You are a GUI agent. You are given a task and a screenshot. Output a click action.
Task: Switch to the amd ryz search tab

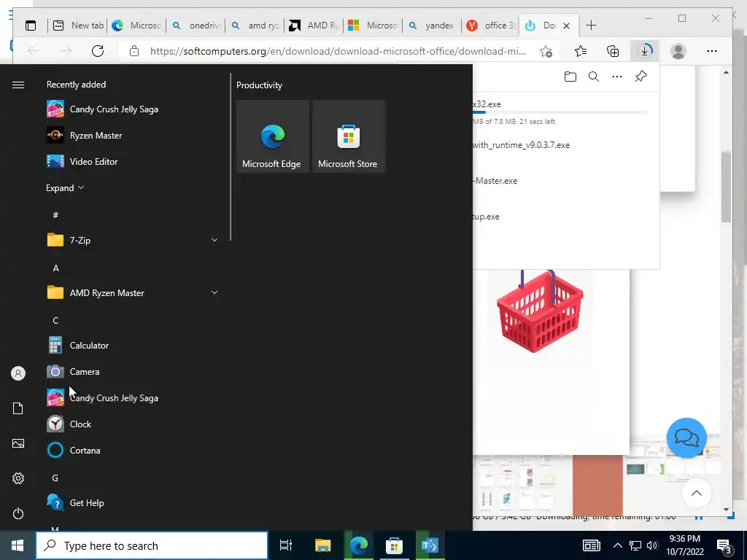coord(256,26)
